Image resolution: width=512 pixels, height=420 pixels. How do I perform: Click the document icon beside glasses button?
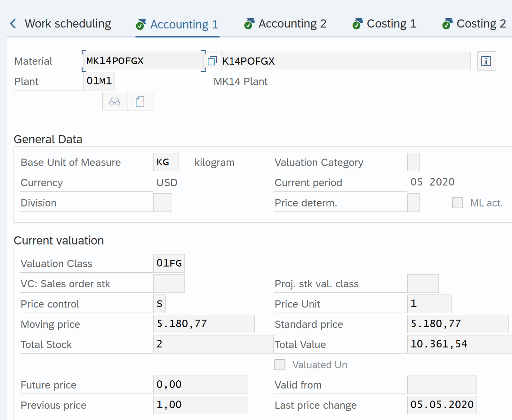tap(140, 102)
